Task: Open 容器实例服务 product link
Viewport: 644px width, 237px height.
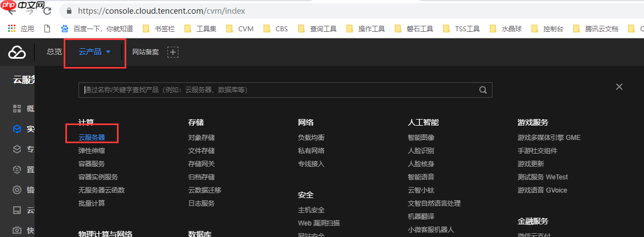Action: click(x=98, y=177)
